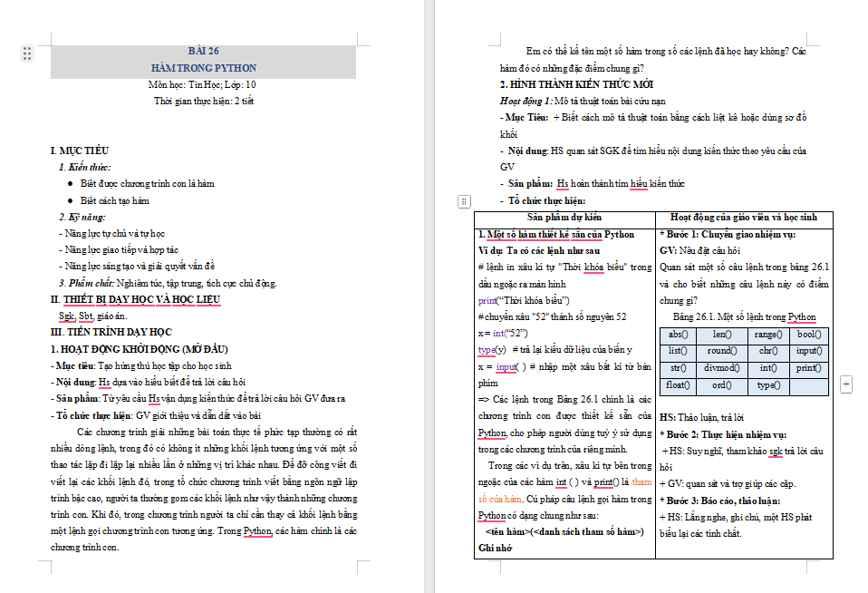Screen dimensions: 868x593
Task: Click the range() cell in Bảng 26.1
Action: tap(768, 335)
